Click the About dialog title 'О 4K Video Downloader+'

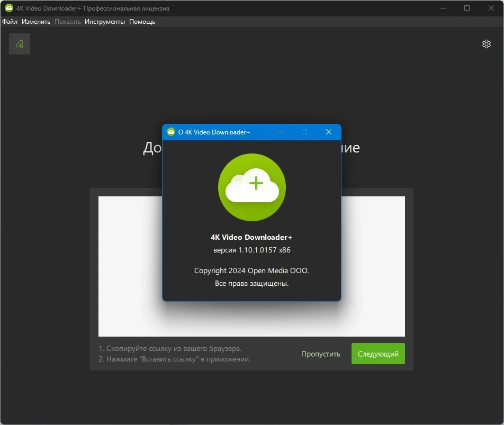[214, 132]
